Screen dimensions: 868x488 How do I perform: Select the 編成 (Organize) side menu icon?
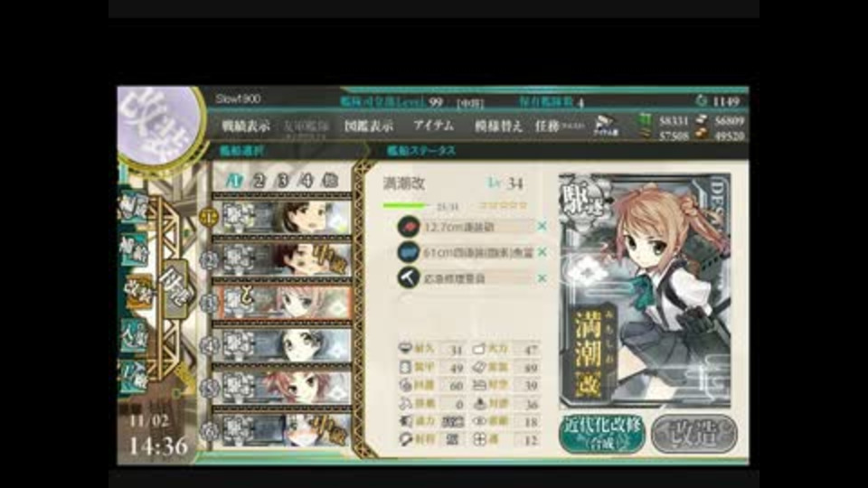click(133, 208)
